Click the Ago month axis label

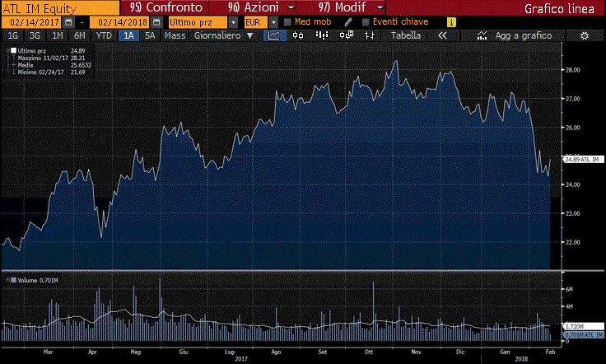(276, 352)
